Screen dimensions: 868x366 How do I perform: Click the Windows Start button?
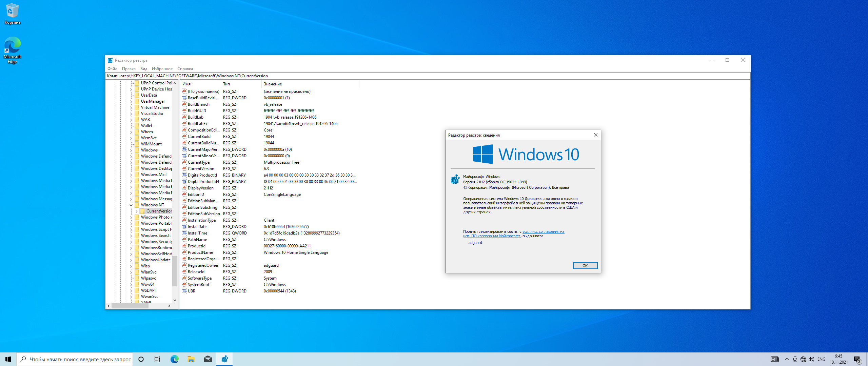coord(8,359)
